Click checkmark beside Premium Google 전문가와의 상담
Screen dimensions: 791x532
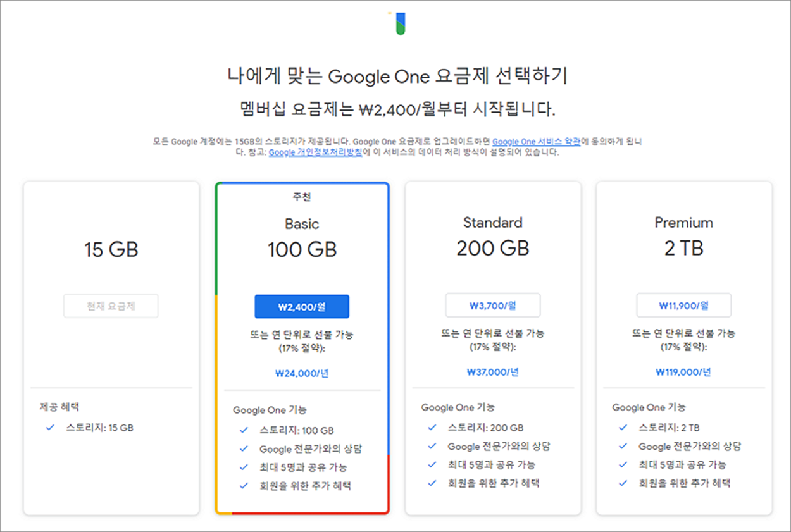(623, 446)
